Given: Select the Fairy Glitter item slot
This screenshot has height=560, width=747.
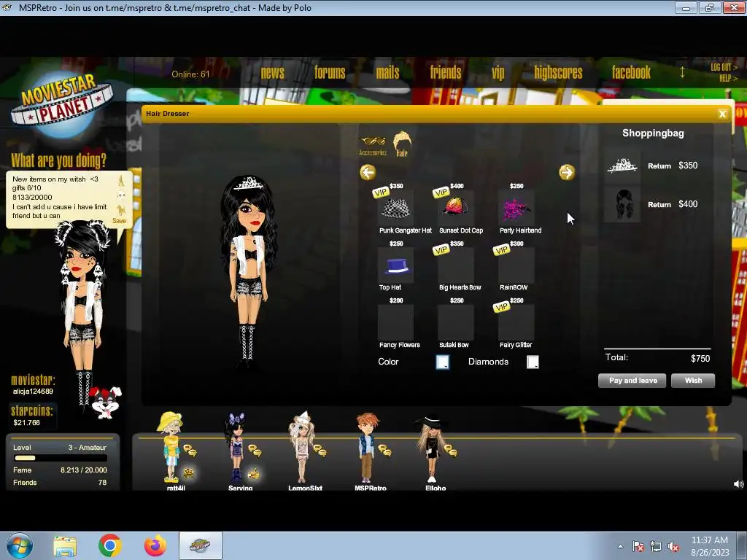Looking at the screenshot, I should tap(516, 323).
